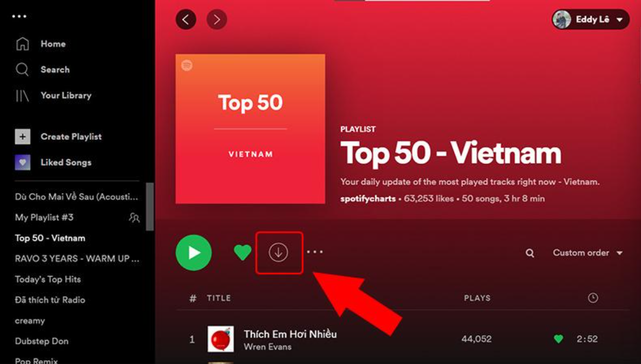Expand the Custom order sort dropdown
The width and height of the screenshot is (641, 364).
coord(587,253)
